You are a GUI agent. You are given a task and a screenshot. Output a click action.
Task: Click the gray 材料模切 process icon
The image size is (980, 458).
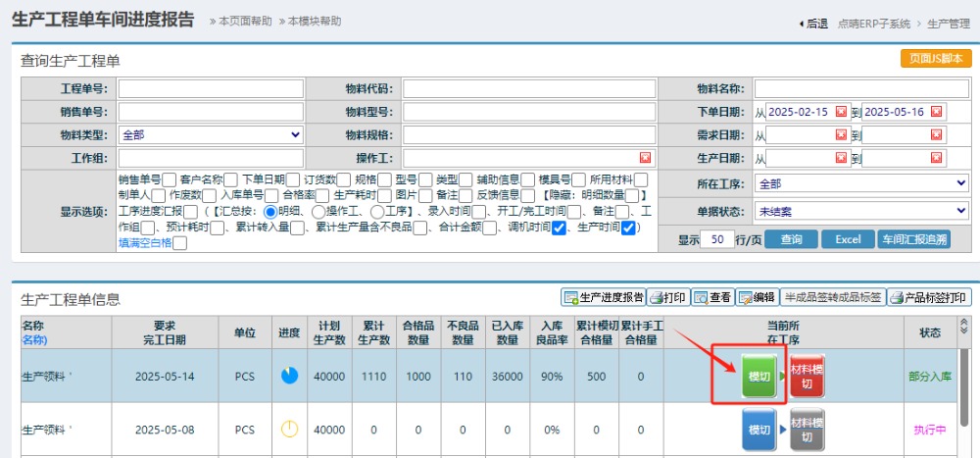click(807, 431)
